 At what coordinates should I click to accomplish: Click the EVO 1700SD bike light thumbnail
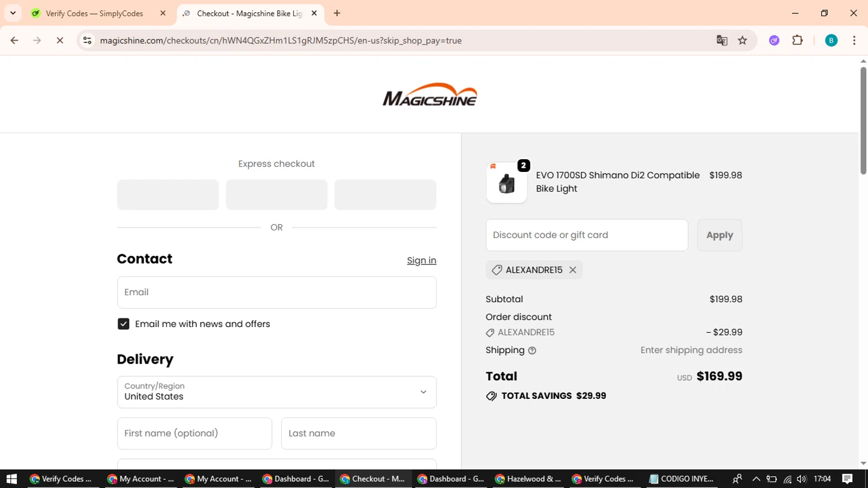(506, 182)
